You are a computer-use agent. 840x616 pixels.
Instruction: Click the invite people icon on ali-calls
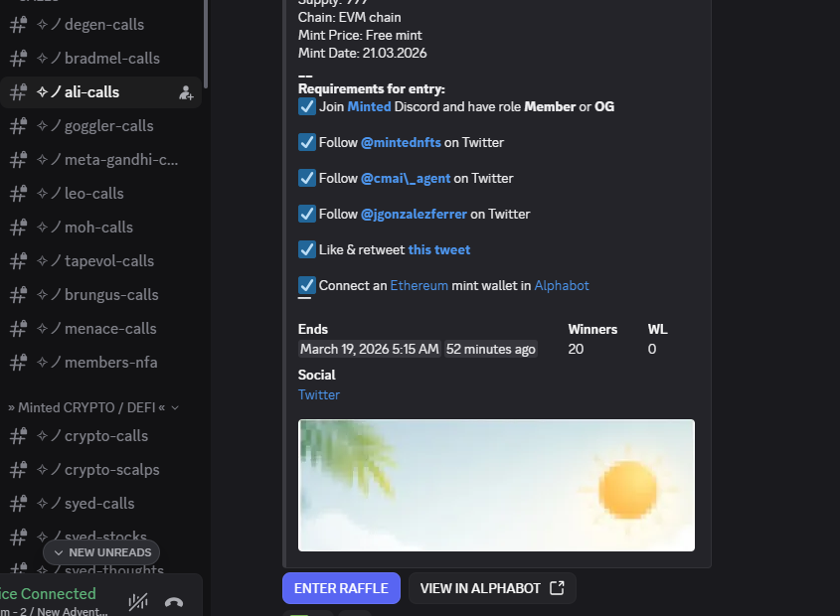186,92
